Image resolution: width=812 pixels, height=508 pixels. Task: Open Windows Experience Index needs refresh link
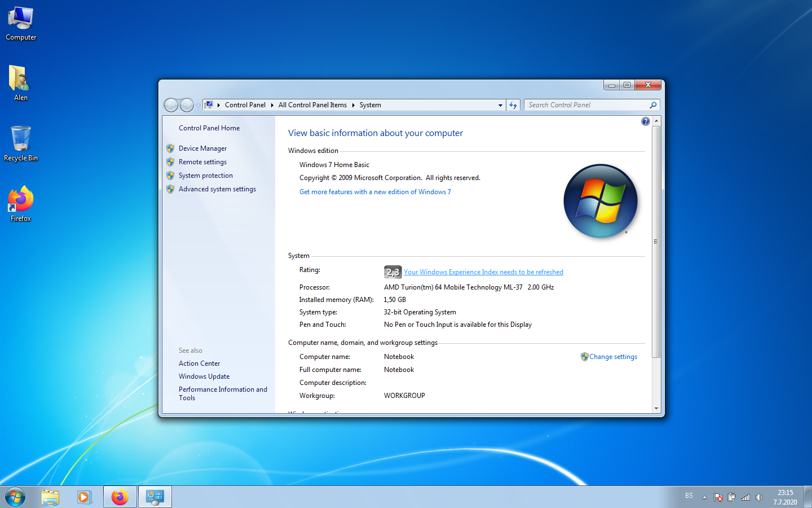tap(483, 272)
